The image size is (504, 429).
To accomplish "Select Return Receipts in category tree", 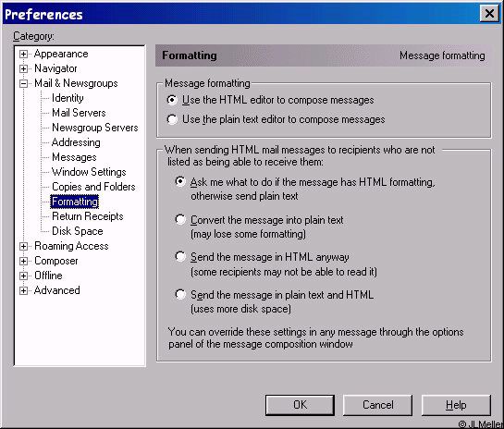I will coord(88,216).
